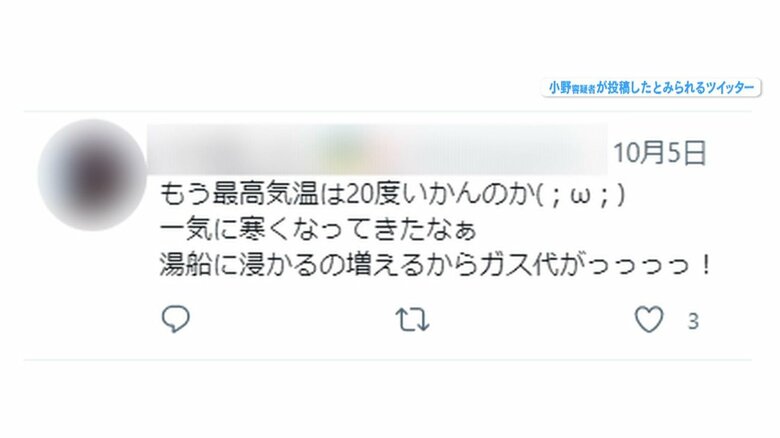
Task: Click the tweet line starting もう最高気温は
Action: click(392, 195)
